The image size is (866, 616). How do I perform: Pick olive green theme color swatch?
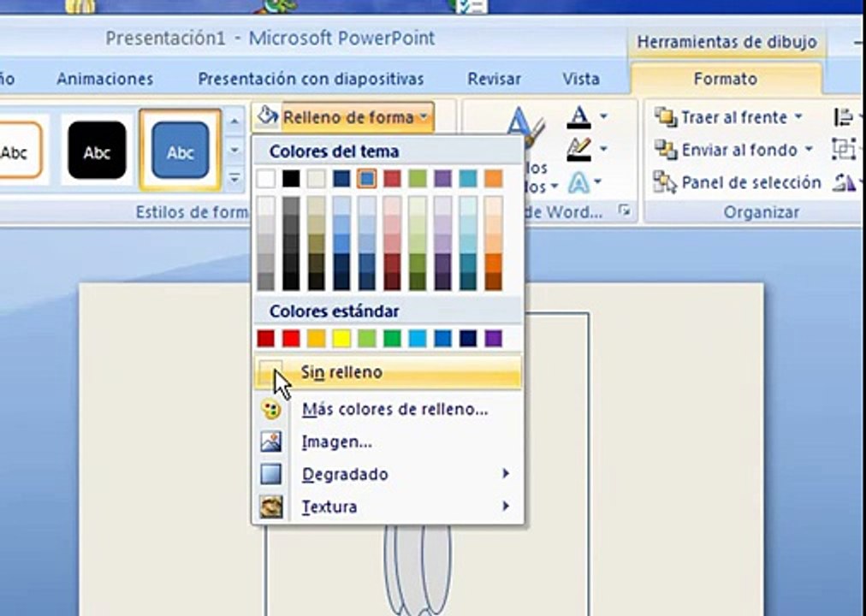click(418, 178)
